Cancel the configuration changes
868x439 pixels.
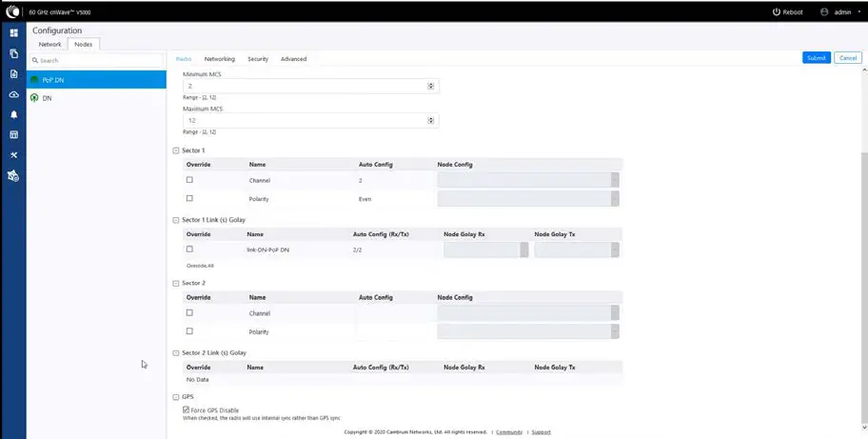pos(848,57)
